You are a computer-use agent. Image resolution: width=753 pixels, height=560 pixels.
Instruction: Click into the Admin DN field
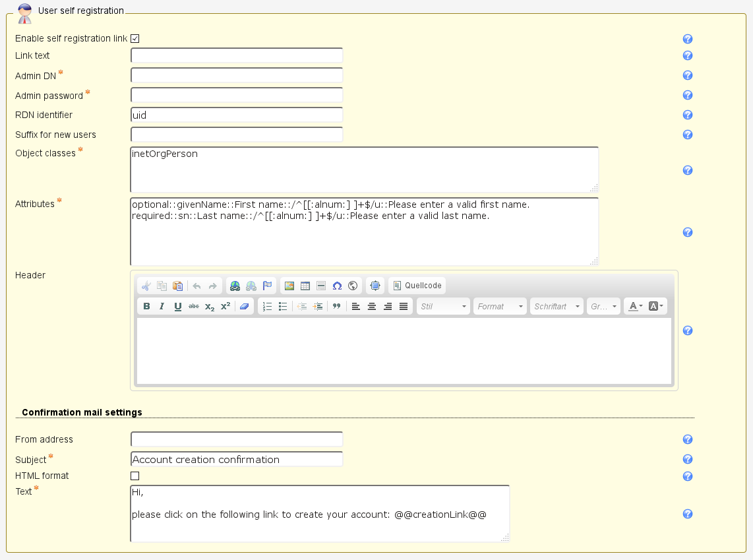point(237,75)
